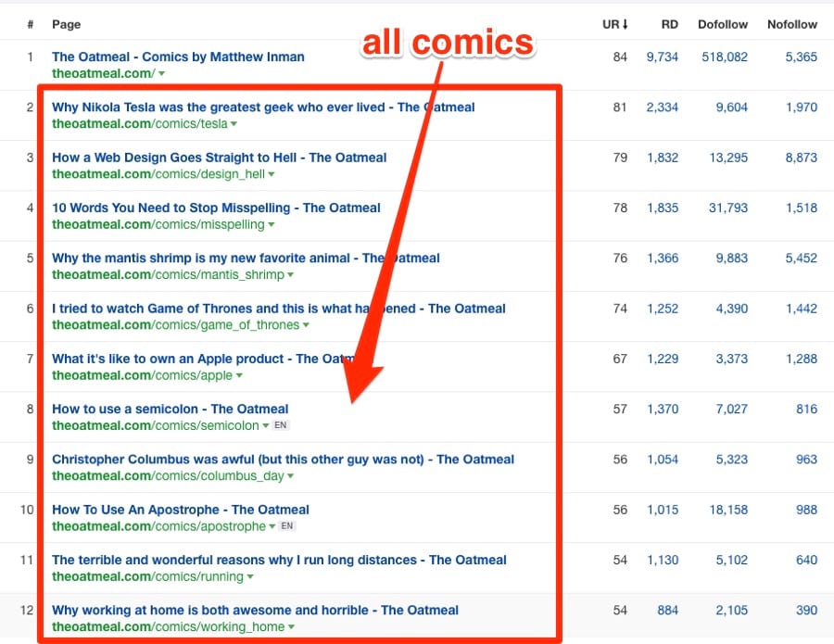834x644 pixels.
Task: Open 'How to use a semicolon' page link
Action: coord(171,409)
